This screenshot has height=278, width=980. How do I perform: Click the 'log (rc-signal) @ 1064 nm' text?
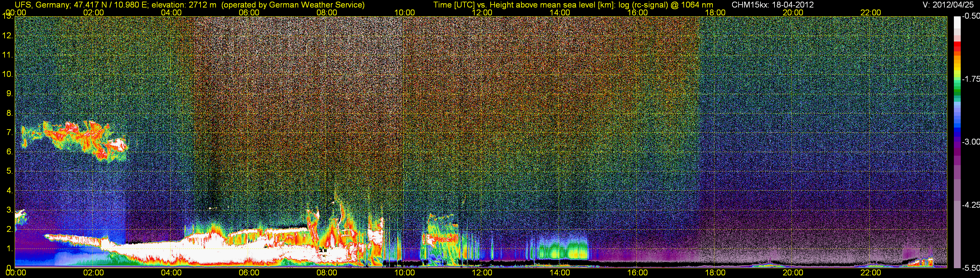tap(665, 5)
